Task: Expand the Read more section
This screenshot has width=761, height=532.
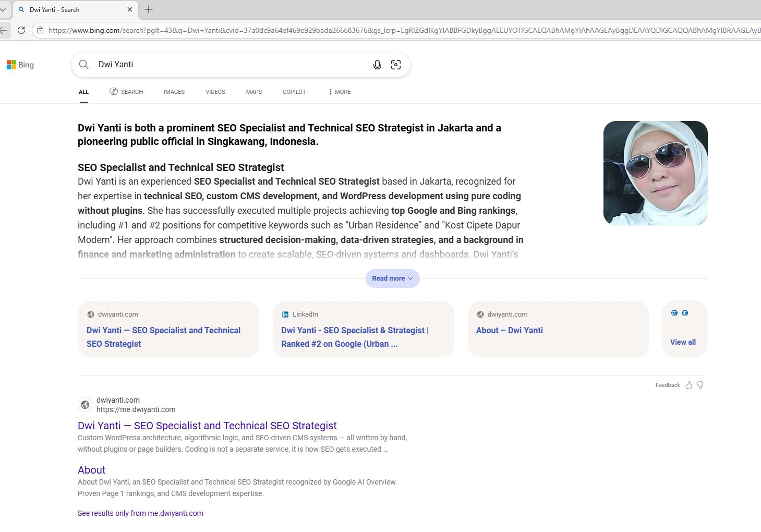Action: pyautogui.click(x=392, y=278)
